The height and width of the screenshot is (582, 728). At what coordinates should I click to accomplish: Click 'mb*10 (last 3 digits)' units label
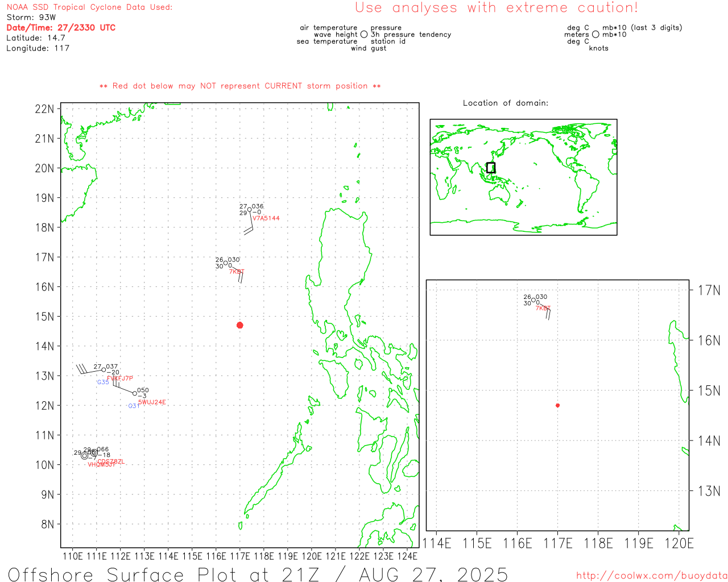(642, 28)
